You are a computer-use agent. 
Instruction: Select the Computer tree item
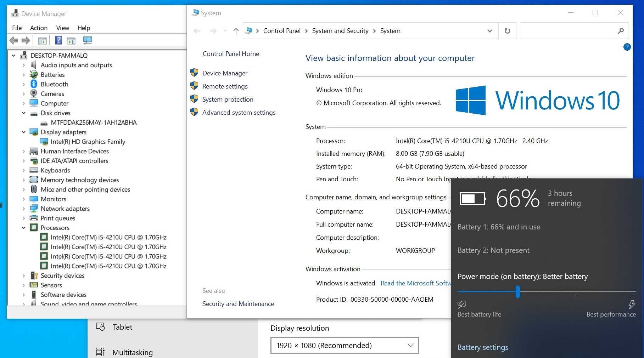click(54, 103)
